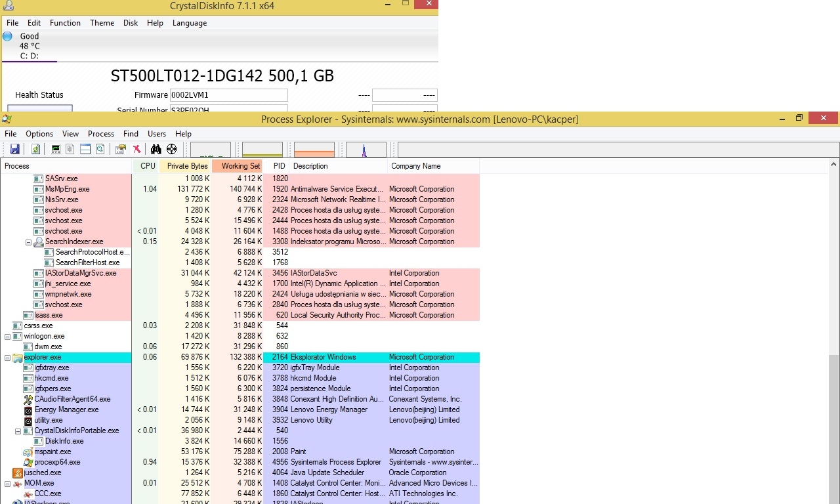This screenshot has width=840, height=504.
Task: Click the jusched.exe Java icon
Action: click(18, 472)
